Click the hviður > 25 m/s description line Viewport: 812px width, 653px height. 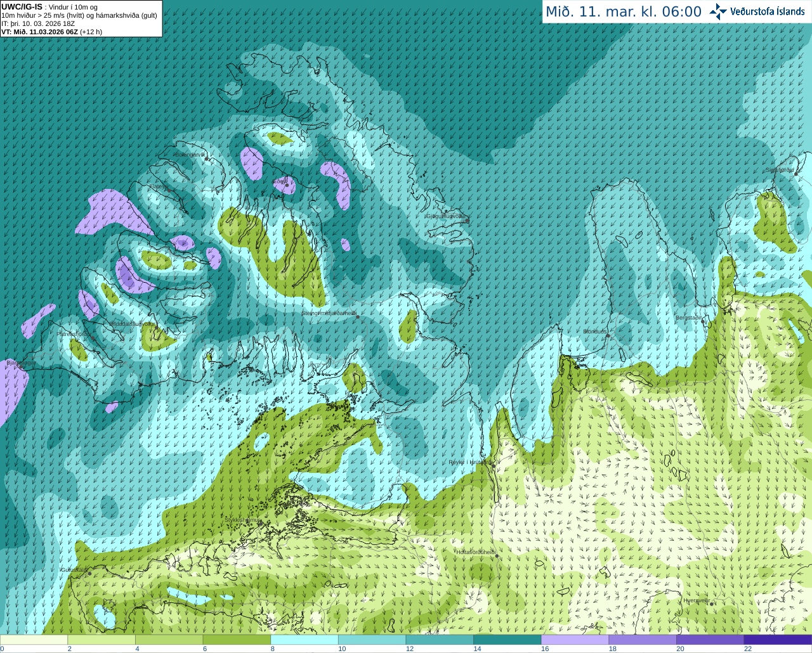79,15
